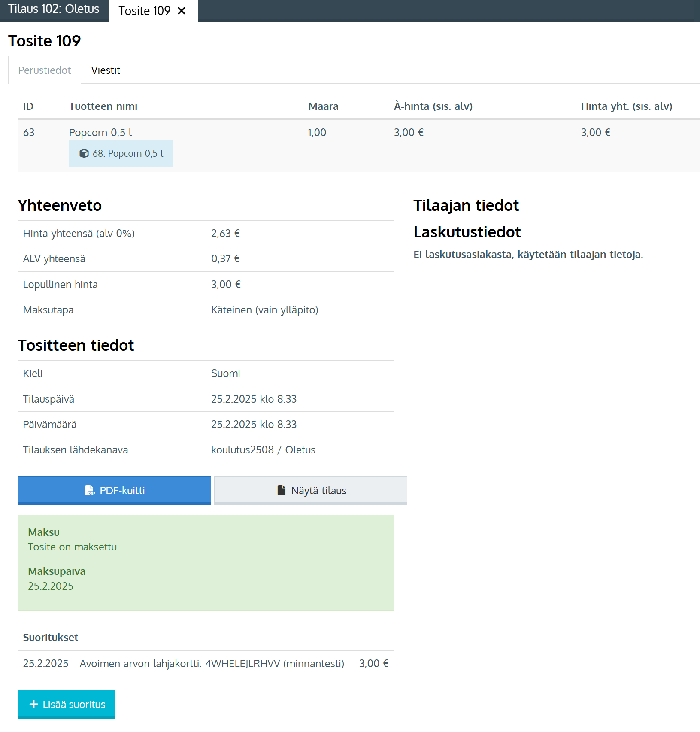Select the value 2,63 € in summary
This screenshot has width=700, height=732.
click(x=225, y=233)
